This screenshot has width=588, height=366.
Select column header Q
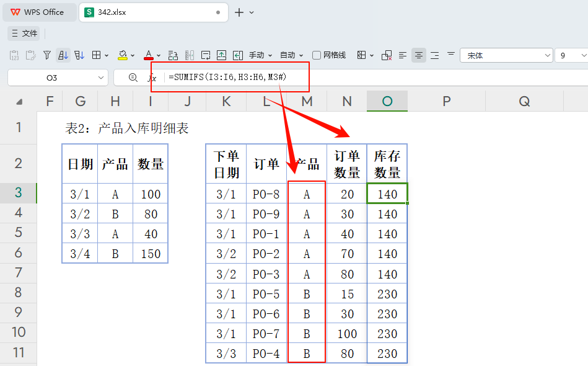pos(524,101)
